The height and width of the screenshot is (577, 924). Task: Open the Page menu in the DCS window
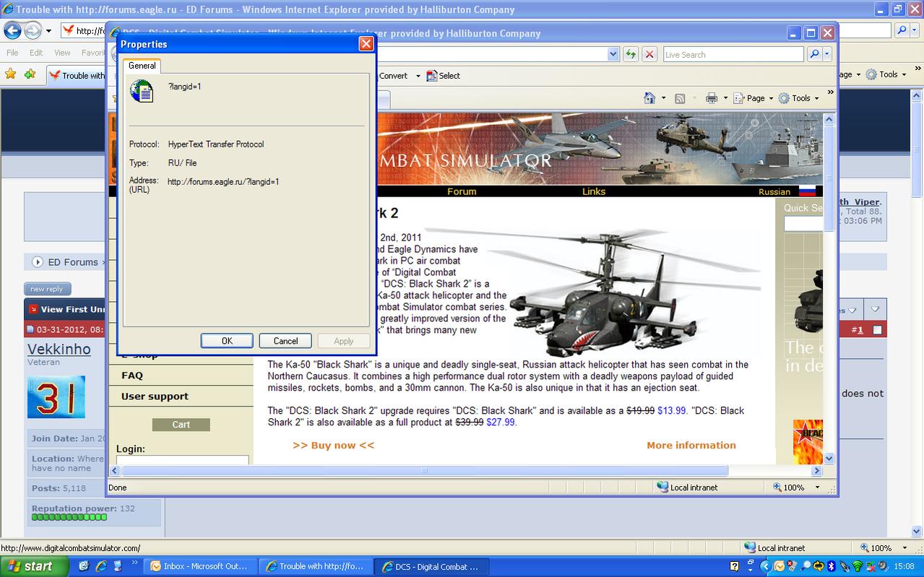pyautogui.click(x=753, y=98)
